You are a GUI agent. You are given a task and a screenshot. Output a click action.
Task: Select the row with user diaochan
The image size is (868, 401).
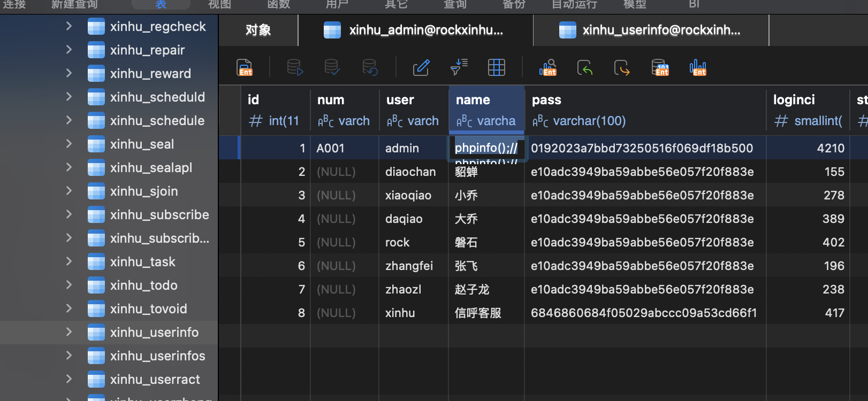(543, 172)
